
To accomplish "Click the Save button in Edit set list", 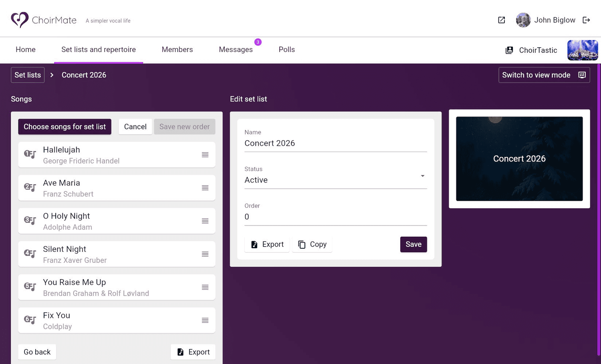I will (413, 244).
